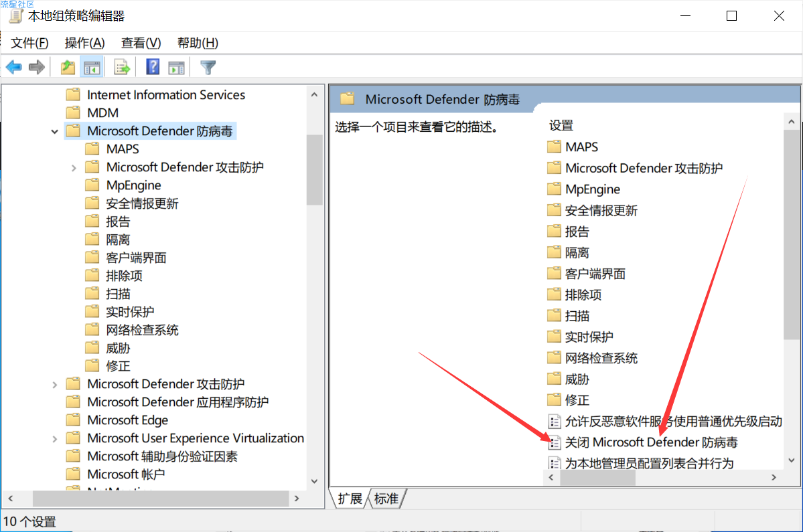Select the 关闭 Microsoft Defender 防病毒 policy setting
The width and height of the screenshot is (803, 532).
[651, 442]
